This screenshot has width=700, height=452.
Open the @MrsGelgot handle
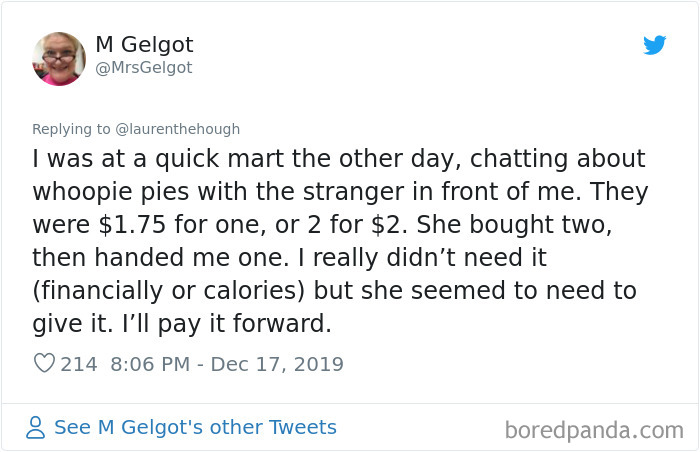[144, 67]
